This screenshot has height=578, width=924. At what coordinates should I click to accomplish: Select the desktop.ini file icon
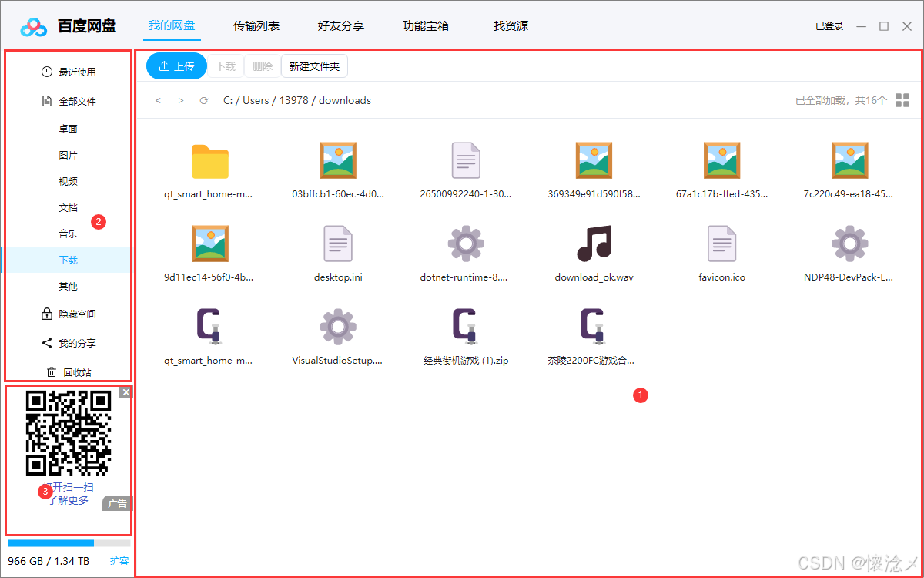click(338, 244)
